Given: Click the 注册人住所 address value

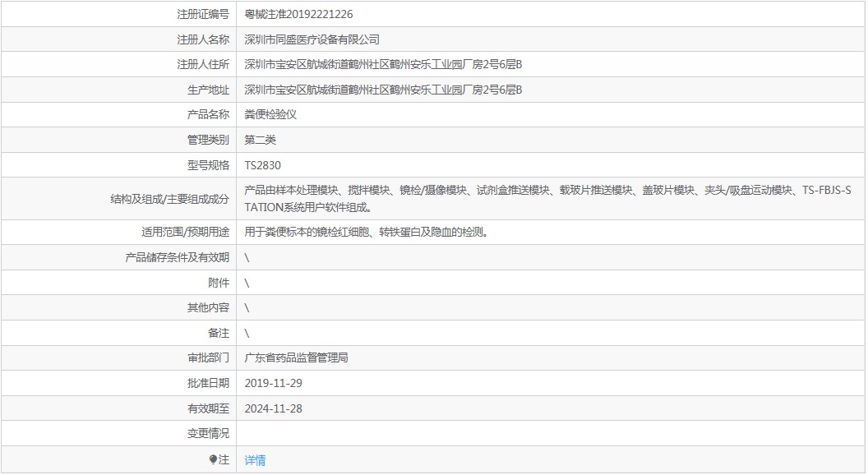Looking at the screenshot, I should pyautogui.click(x=383, y=65).
